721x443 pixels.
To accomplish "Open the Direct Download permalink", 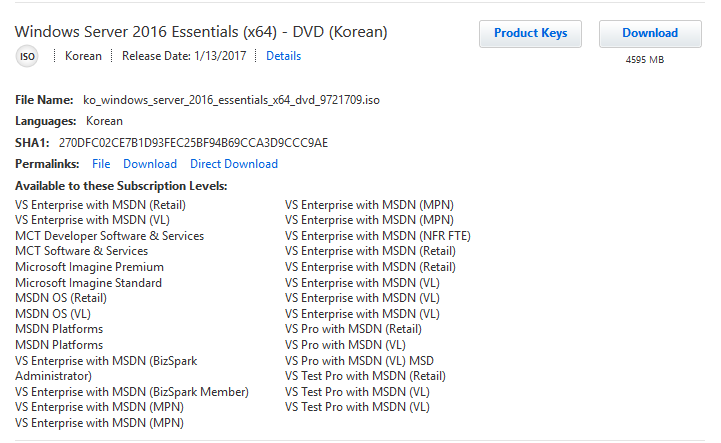I will pos(234,164).
